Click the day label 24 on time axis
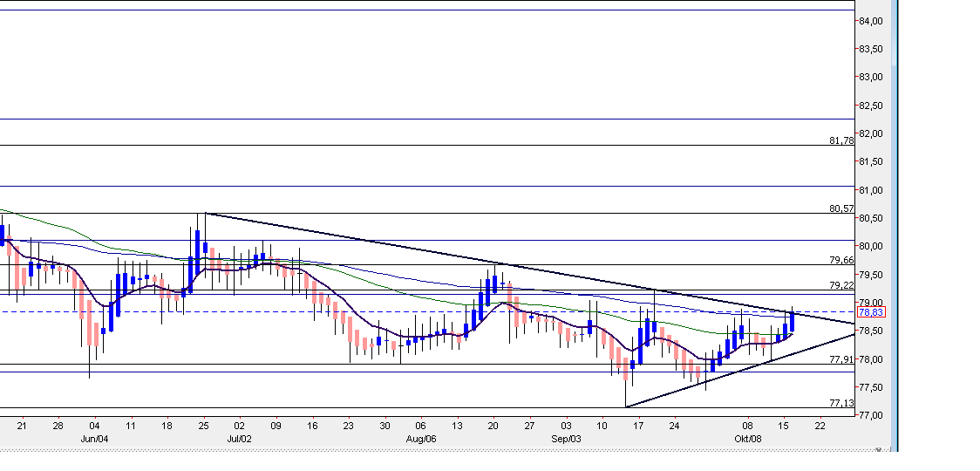 click(674, 426)
